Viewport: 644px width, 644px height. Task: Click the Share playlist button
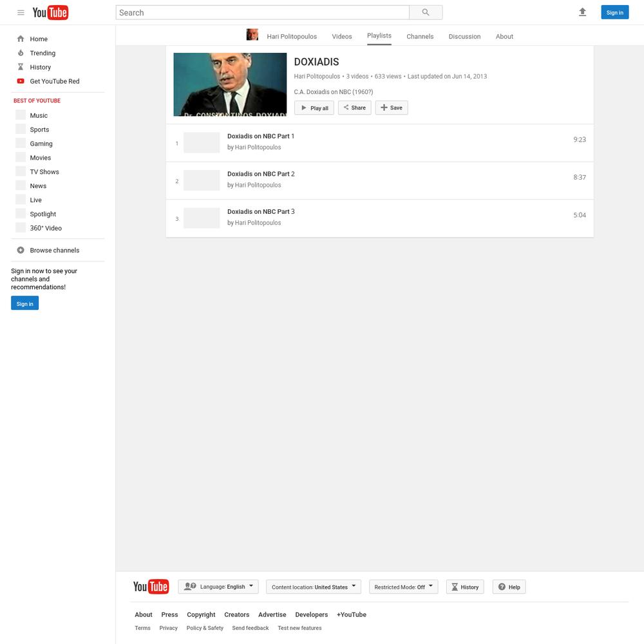click(354, 108)
